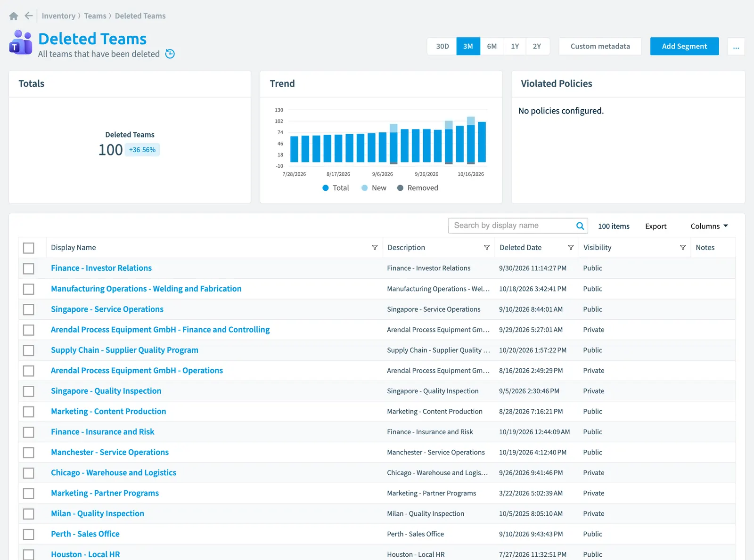Open Visibility column filter icon
This screenshot has width=754, height=560.
point(683,248)
